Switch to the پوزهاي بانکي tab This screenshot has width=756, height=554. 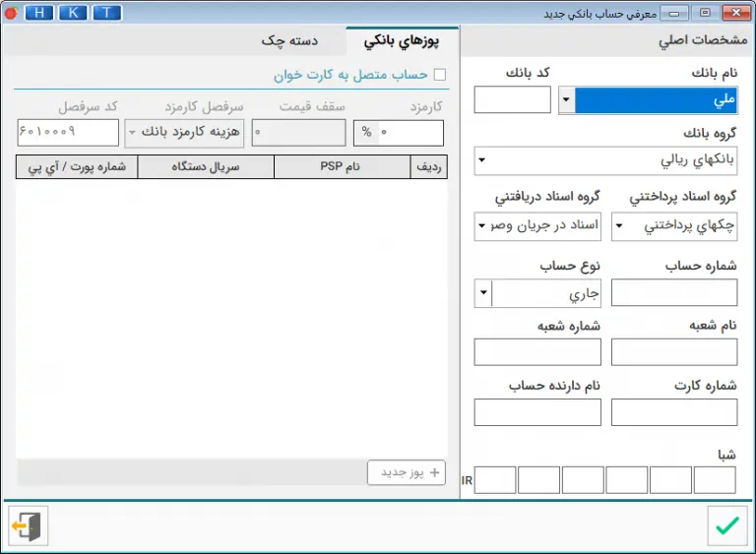pyautogui.click(x=402, y=40)
